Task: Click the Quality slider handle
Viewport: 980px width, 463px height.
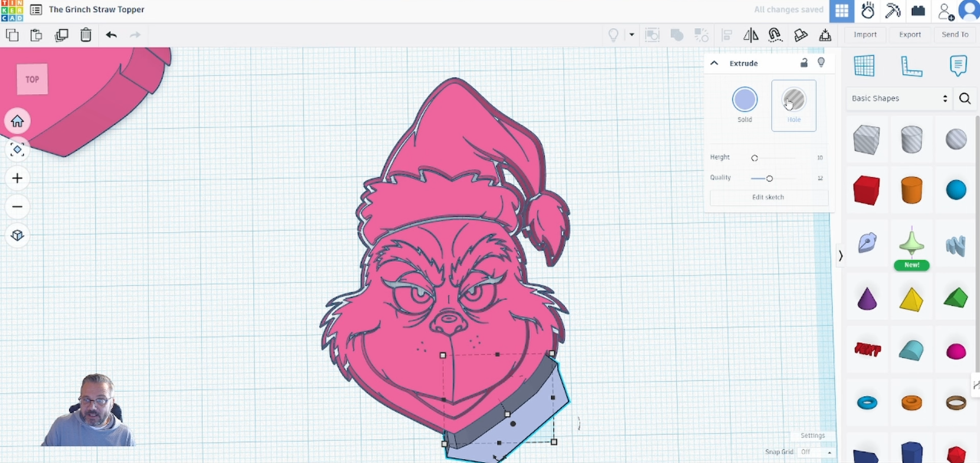Action: click(769, 178)
